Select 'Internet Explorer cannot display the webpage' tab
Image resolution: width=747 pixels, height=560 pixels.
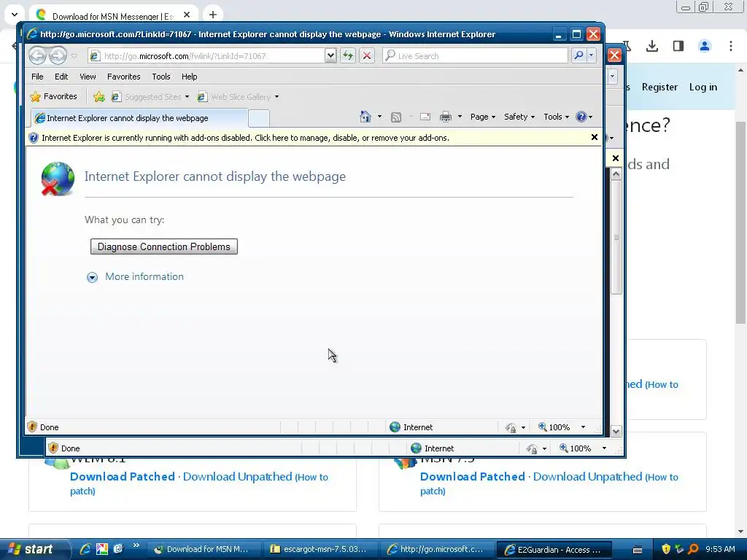139,118
